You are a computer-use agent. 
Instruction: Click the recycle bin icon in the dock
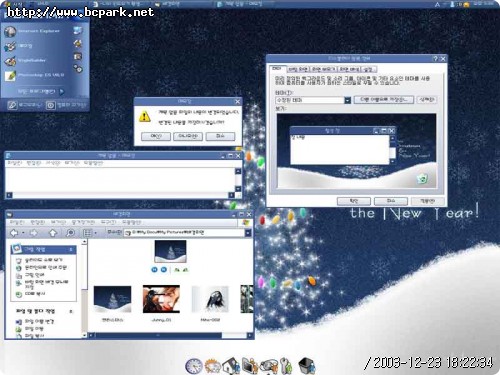coord(307,366)
